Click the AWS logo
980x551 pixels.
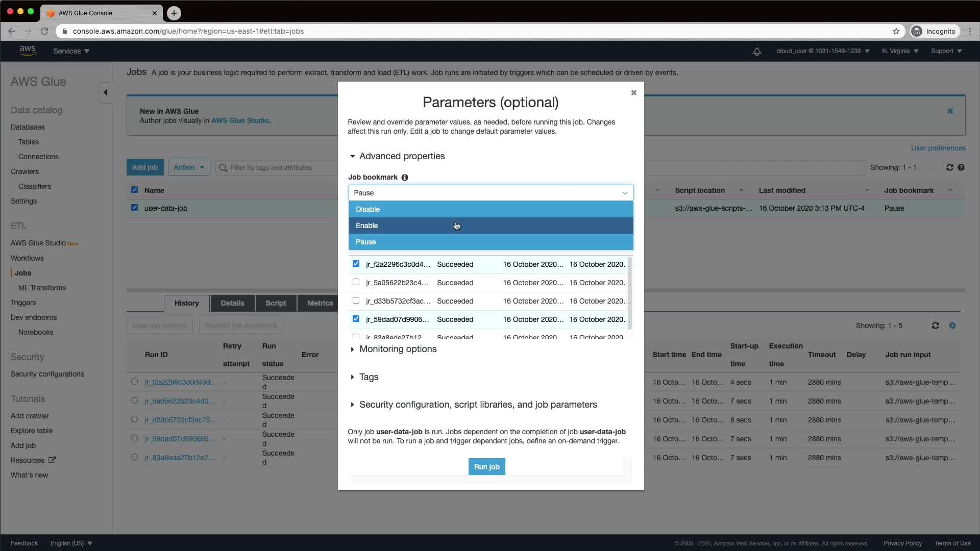28,51
